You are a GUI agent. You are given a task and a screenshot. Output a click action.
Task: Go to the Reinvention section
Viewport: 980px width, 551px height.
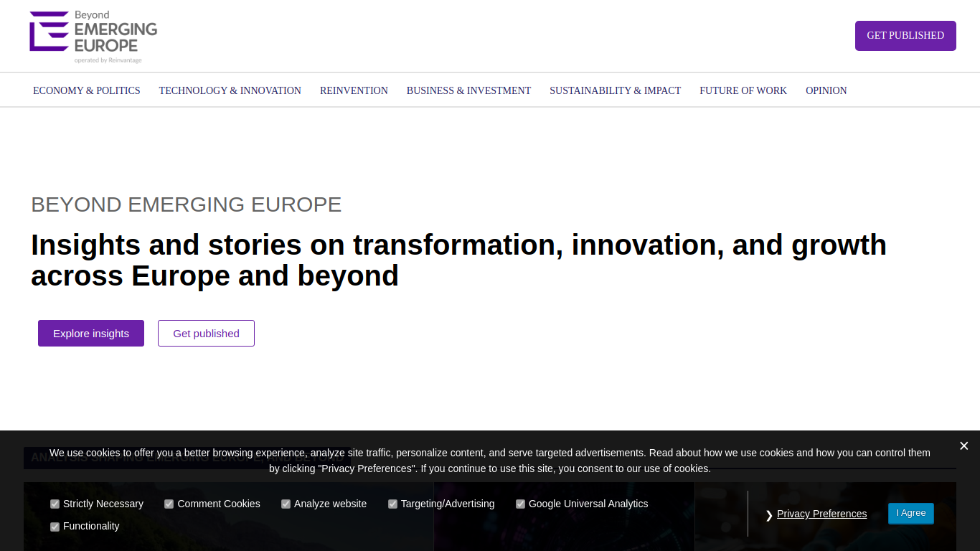coord(354,90)
